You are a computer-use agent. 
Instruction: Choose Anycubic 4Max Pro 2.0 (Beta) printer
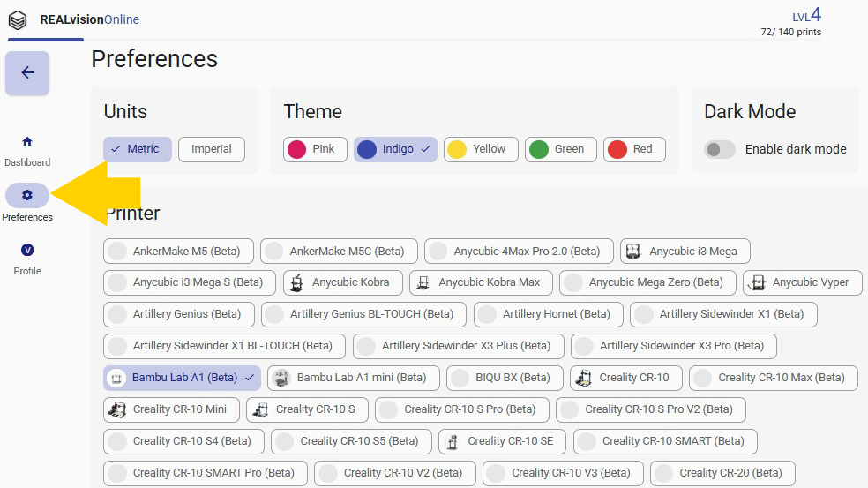pos(519,251)
